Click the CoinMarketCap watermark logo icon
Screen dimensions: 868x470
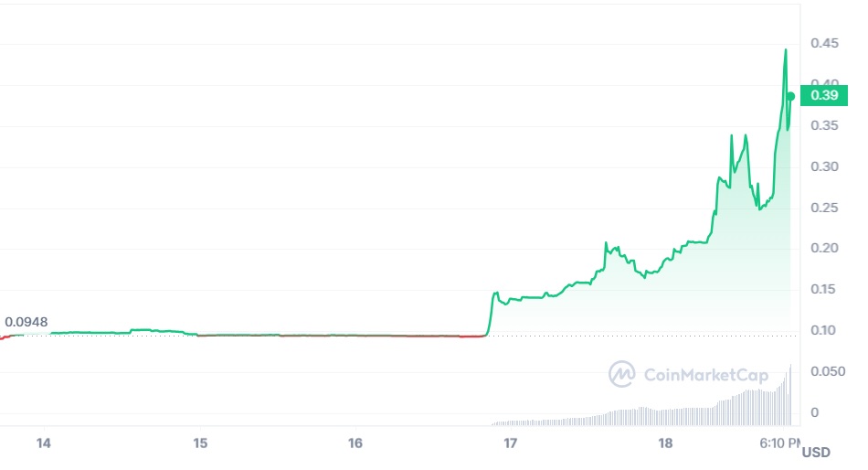[x=621, y=374]
